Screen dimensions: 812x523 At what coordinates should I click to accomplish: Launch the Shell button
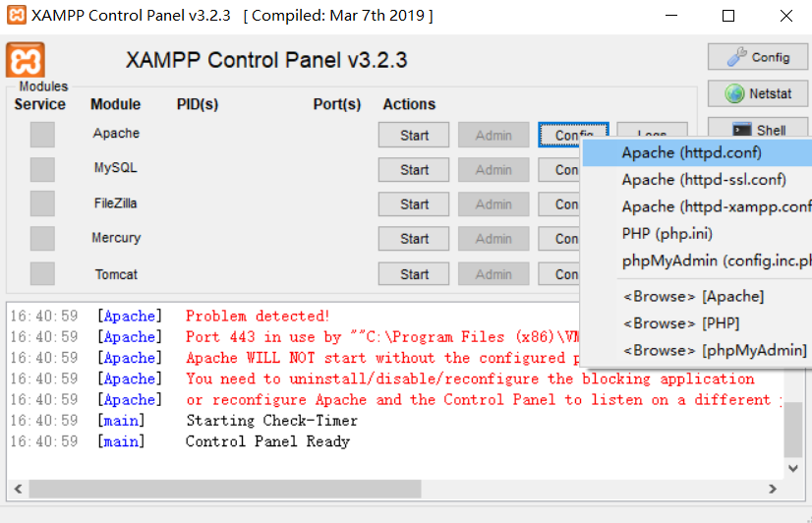click(758, 129)
